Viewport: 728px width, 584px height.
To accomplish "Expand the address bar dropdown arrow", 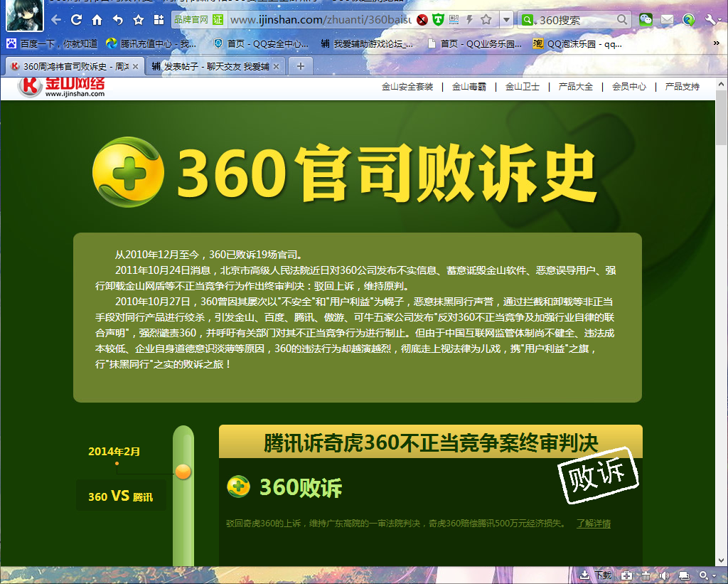I will (x=506, y=20).
